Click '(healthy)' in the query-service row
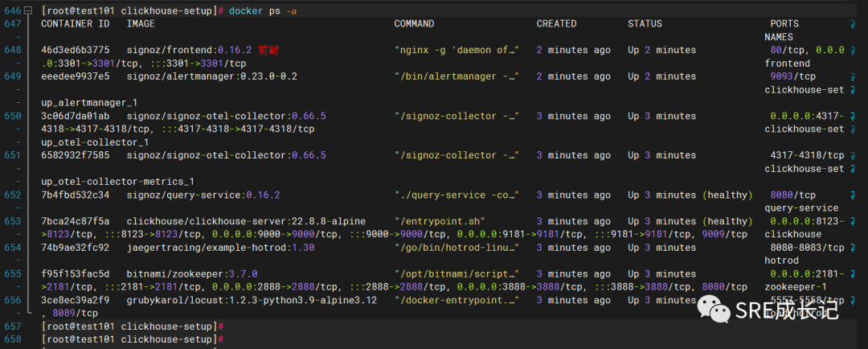 (x=727, y=195)
